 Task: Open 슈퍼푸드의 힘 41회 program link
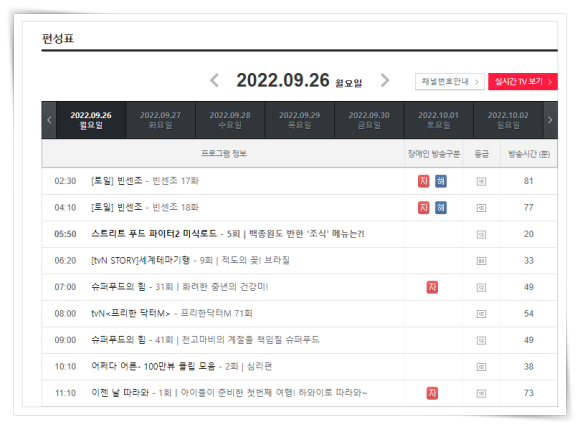[x=205, y=340]
